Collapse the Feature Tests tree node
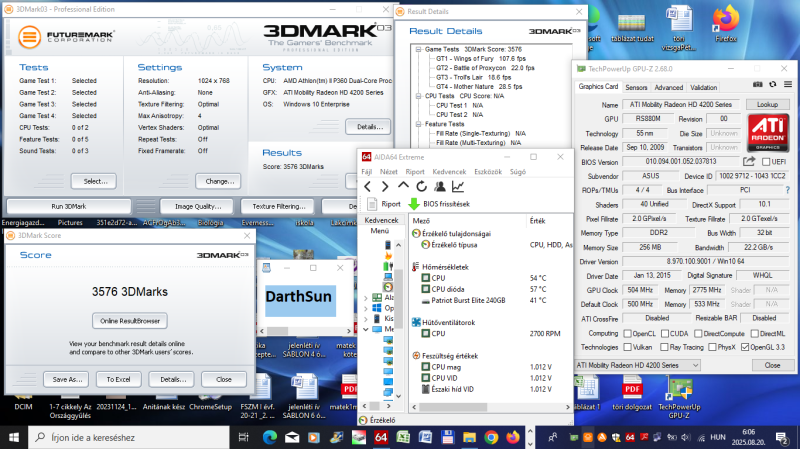 (x=418, y=124)
